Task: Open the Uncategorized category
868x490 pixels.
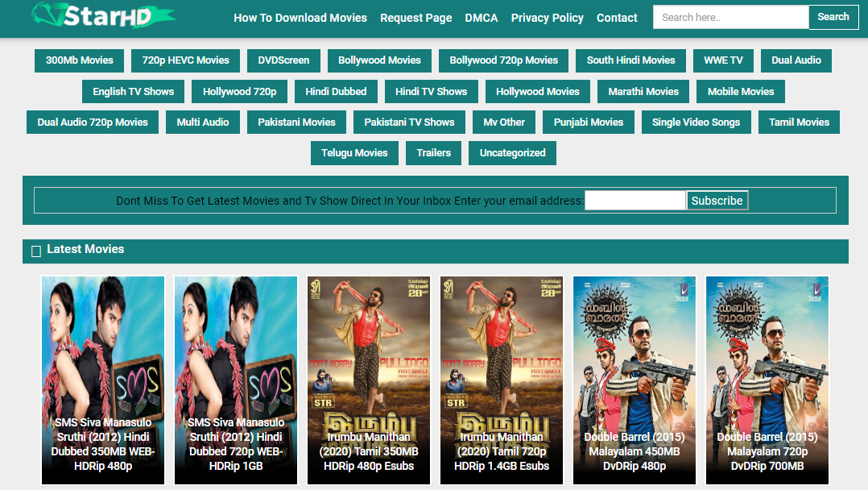Action: point(512,152)
